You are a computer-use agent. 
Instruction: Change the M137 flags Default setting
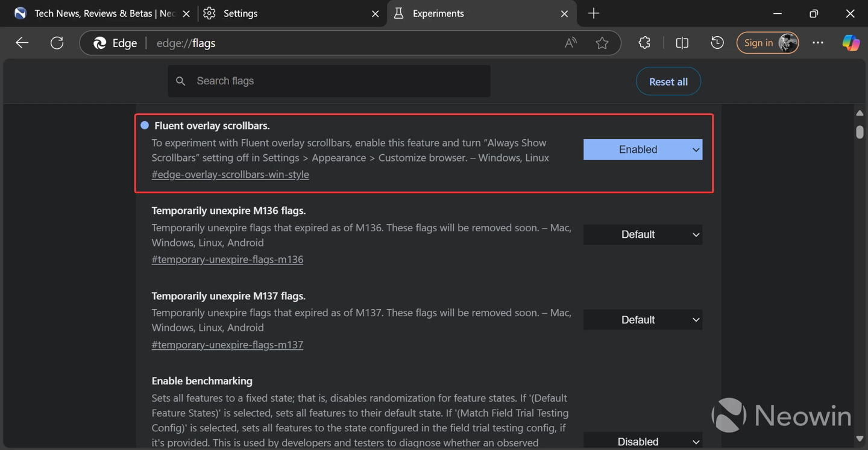(x=643, y=319)
